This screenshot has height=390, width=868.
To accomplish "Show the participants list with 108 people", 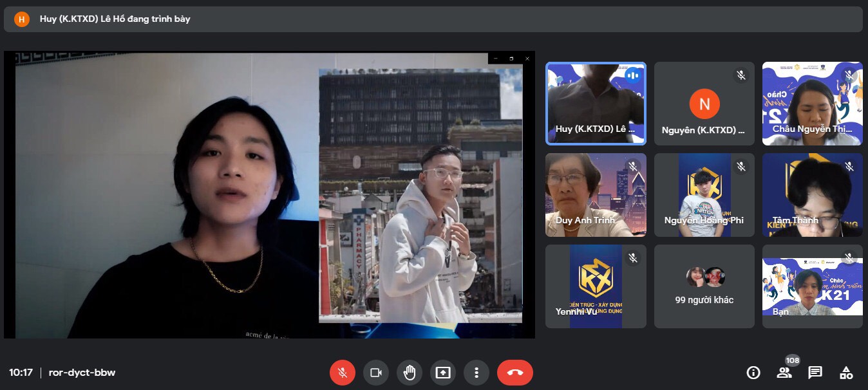I will pos(784,373).
